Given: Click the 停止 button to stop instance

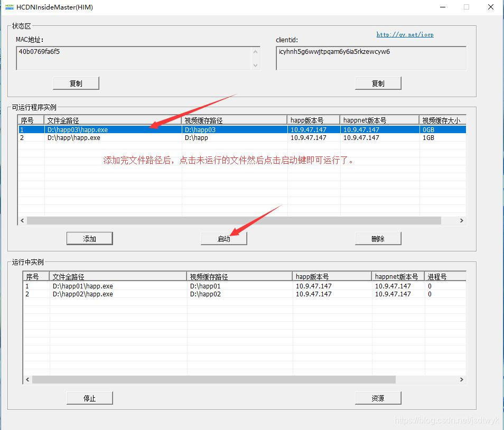Looking at the screenshot, I should (90, 398).
